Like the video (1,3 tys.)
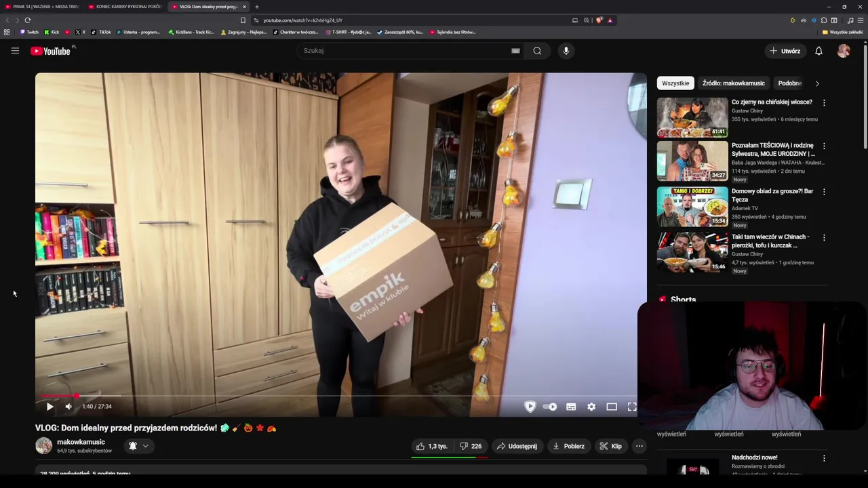Image resolution: width=868 pixels, height=488 pixels. point(432,446)
